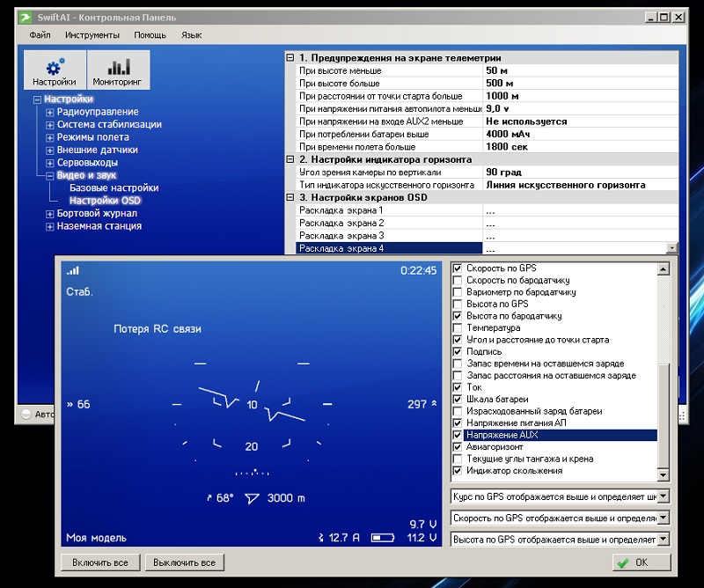Check Израсходованный заряд батареи checkbox

(x=458, y=411)
